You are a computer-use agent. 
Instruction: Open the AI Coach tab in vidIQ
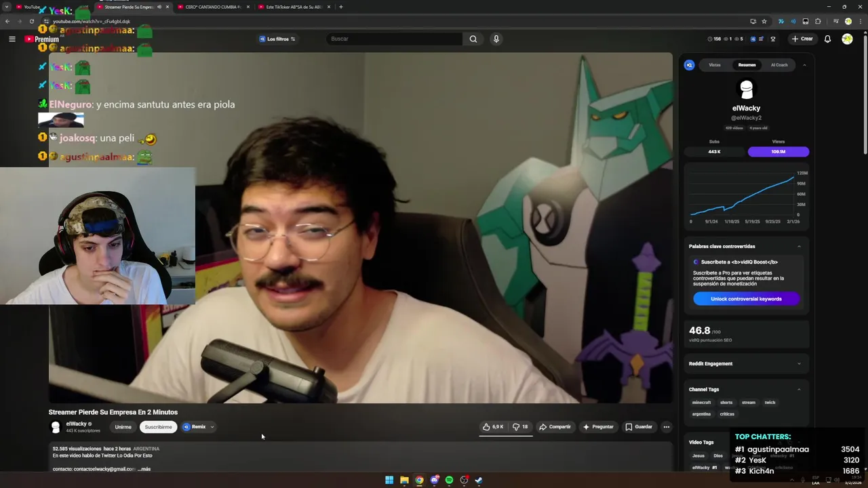[x=779, y=65]
